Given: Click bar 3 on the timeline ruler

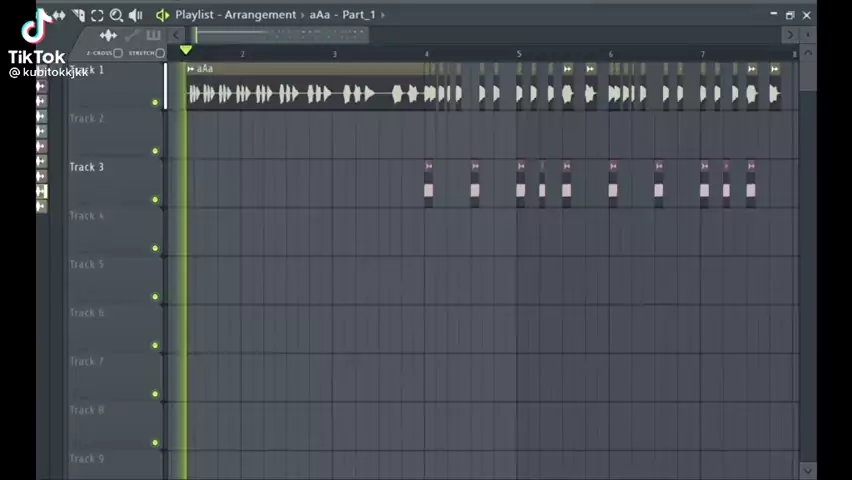Looking at the screenshot, I should coord(335,54).
